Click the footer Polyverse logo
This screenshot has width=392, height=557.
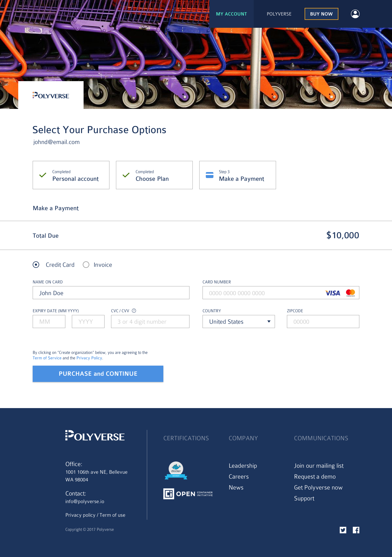(x=95, y=435)
